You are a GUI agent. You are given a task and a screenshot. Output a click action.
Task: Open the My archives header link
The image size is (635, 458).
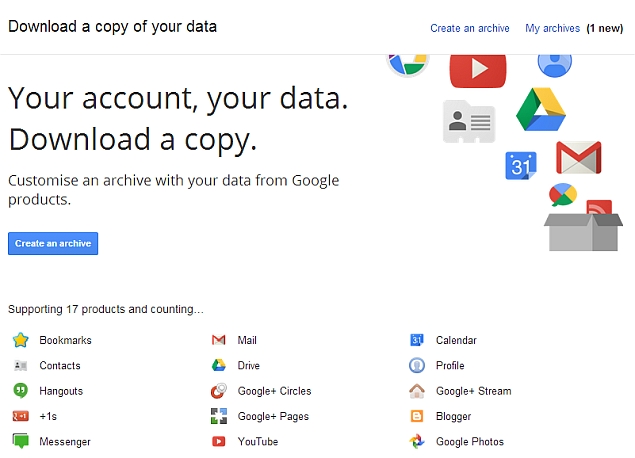(552, 28)
